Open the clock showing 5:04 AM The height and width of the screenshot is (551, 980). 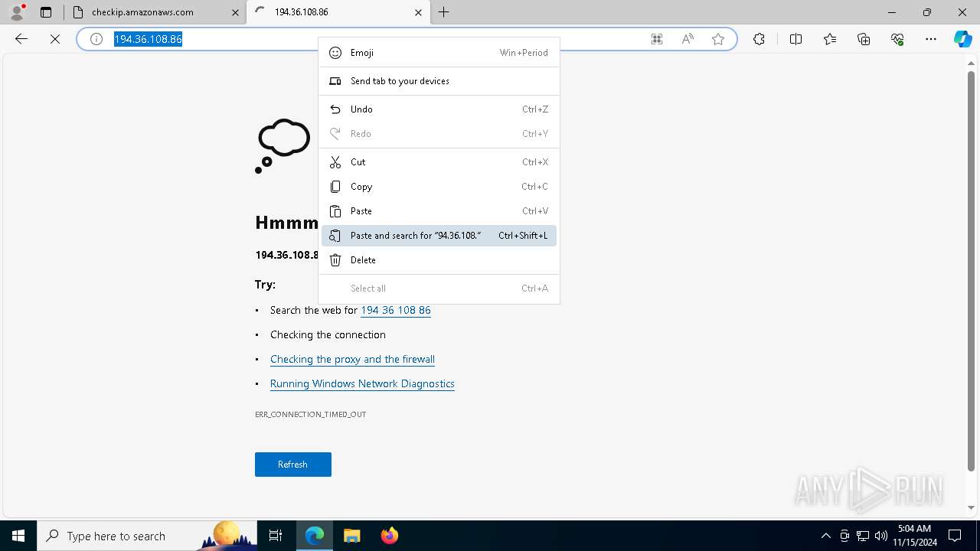[x=915, y=536]
